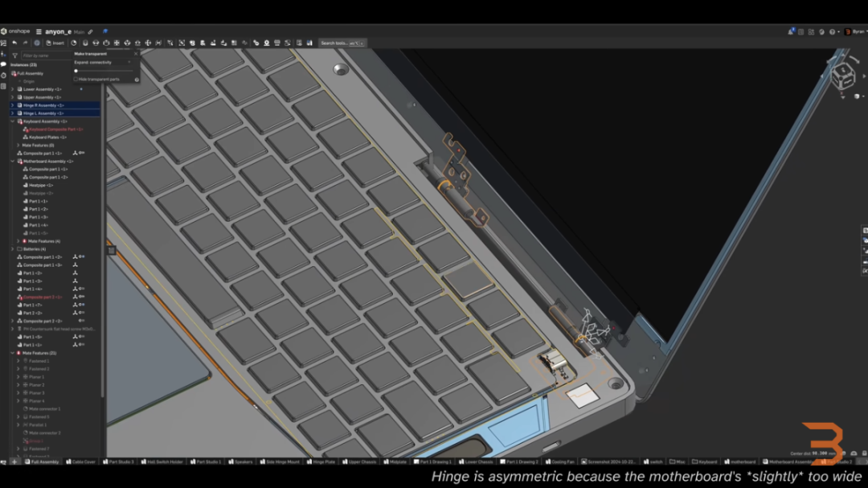Close the Make transparent dialog
868x488 pixels.
[136, 54]
